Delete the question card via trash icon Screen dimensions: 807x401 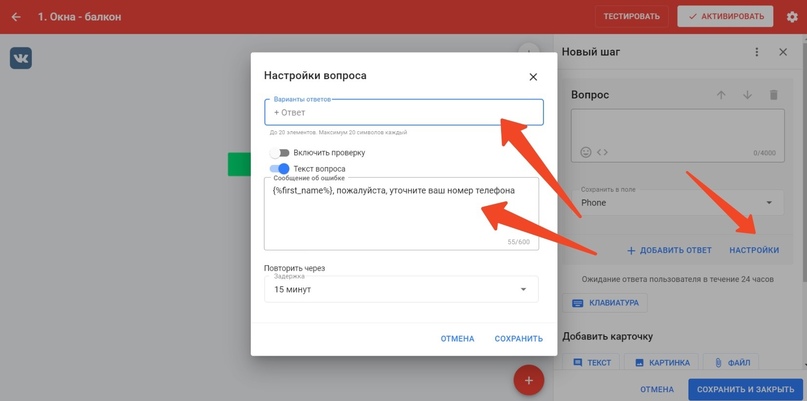[773, 95]
